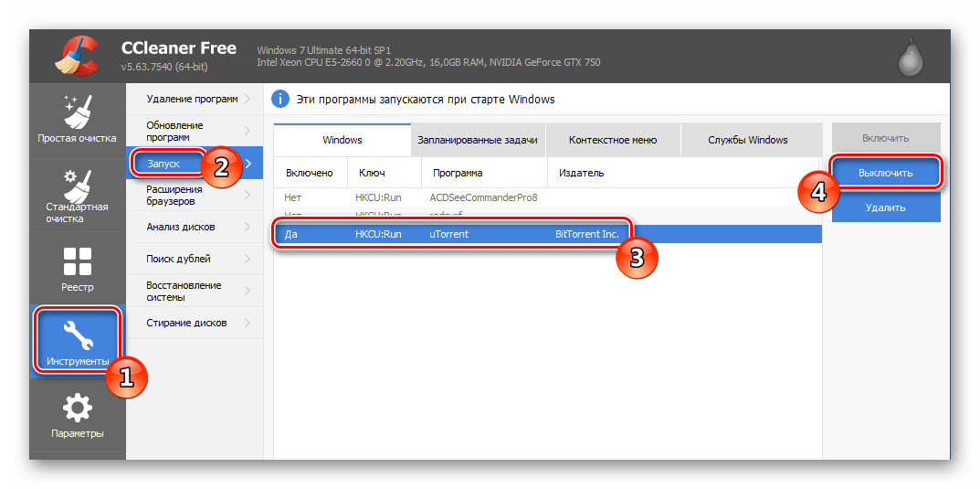980x489 pixels.
Task: Click Windows 7 Ultimate 64-bit SP1 text
Action: coord(324,50)
